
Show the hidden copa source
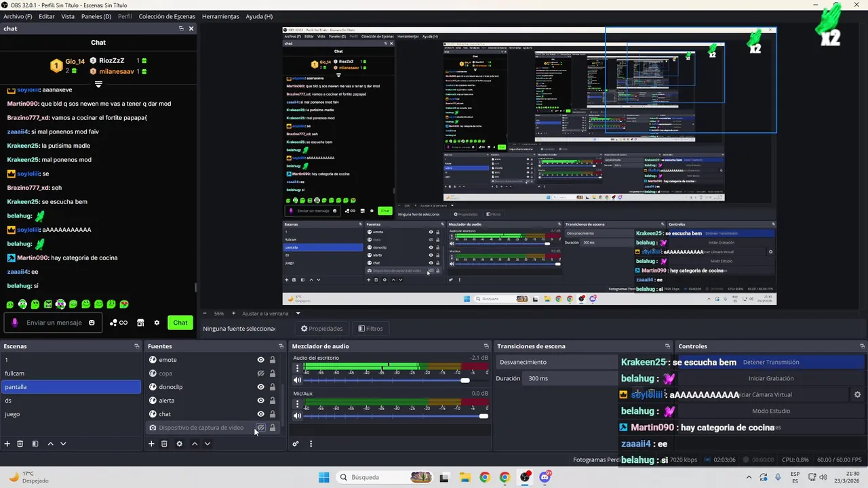(x=260, y=373)
